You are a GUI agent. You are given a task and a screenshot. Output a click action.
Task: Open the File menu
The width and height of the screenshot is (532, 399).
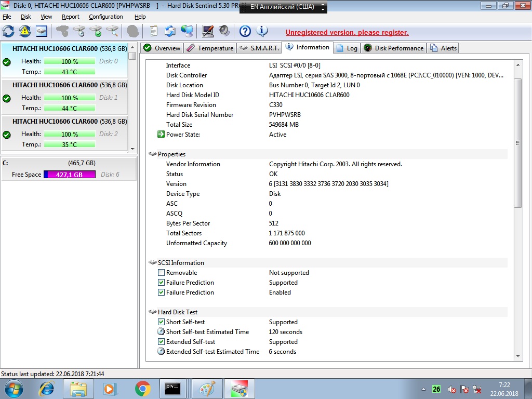click(7, 17)
